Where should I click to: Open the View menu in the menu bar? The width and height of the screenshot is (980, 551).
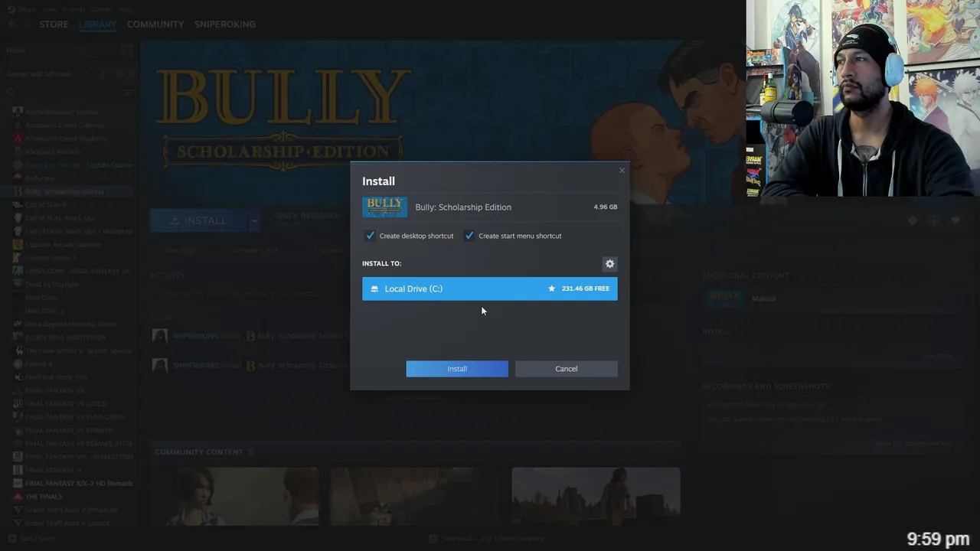(50, 9)
